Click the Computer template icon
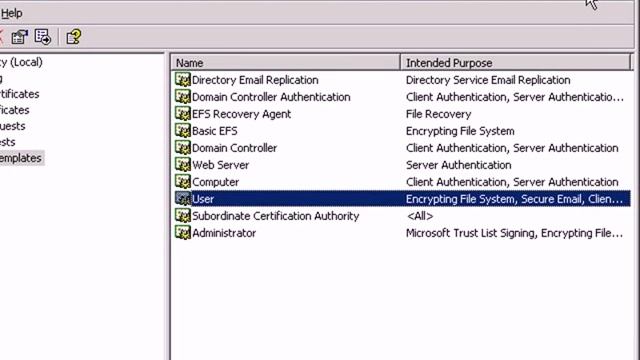 pyautogui.click(x=182, y=182)
